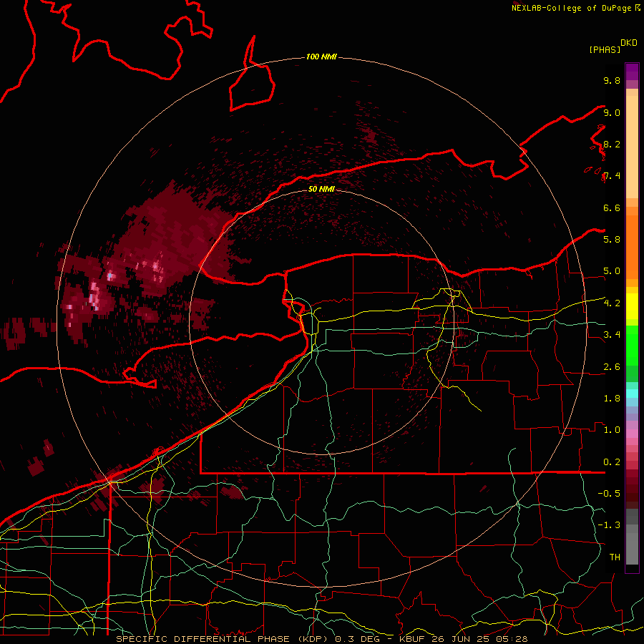This screenshot has width=644, height=644.
Task: Click the 9.8 color scale value
Action: (x=612, y=80)
